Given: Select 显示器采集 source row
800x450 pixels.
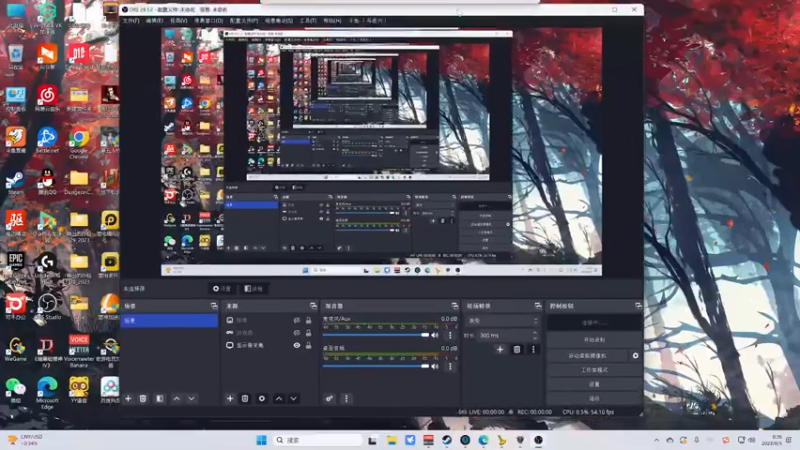Looking at the screenshot, I should point(269,345).
